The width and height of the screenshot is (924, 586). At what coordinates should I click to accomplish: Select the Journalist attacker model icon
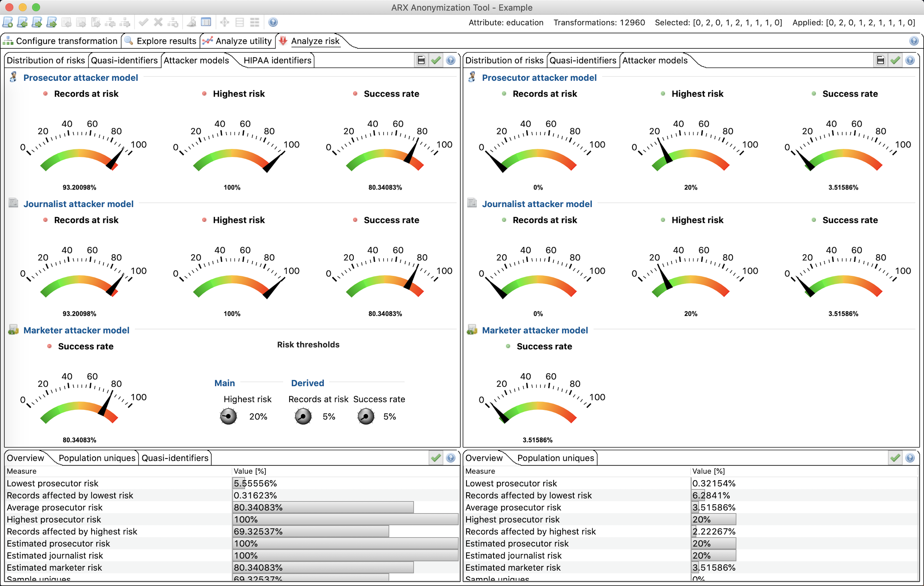13,203
